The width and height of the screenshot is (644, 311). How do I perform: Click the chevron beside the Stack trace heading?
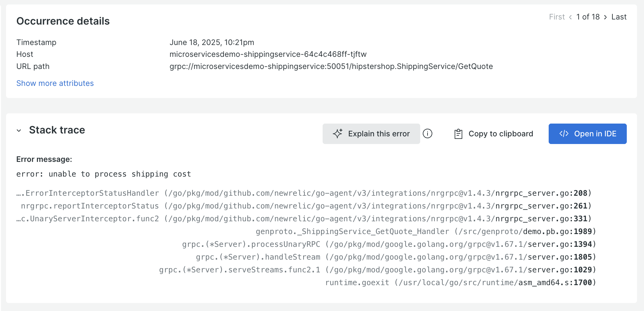[18, 131]
